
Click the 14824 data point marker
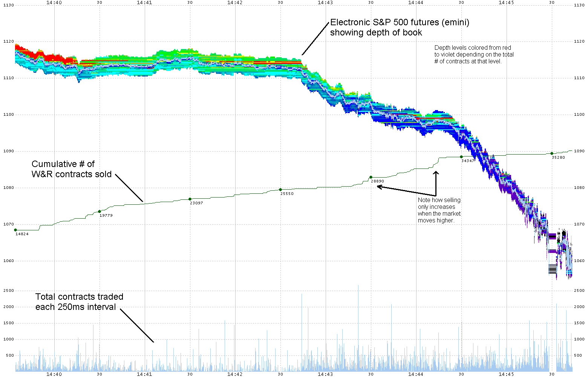[15, 230]
